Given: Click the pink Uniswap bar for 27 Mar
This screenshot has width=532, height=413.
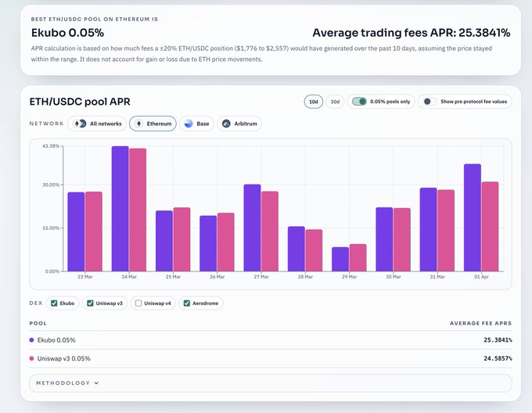Looking at the screenshot, I should tap(270, 232).
